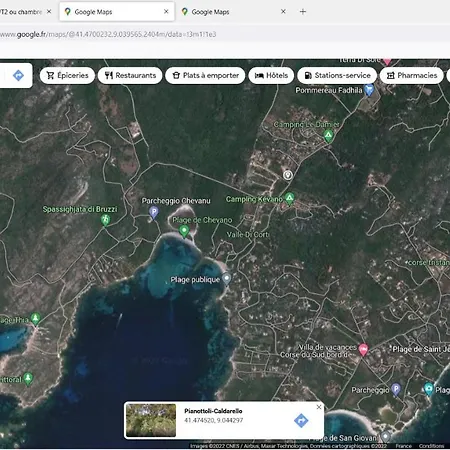The image size is (450, 450).
Task: Show Pharmacies on the map
Action: [412, 75]
